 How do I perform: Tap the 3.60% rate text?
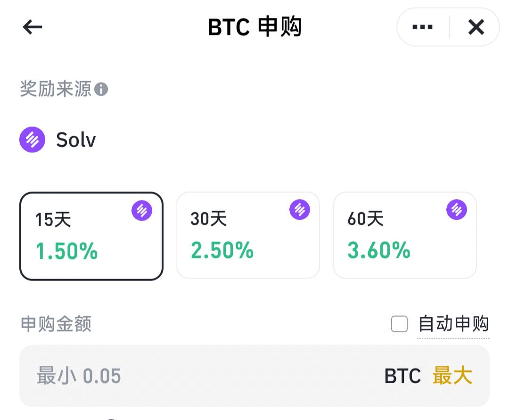(379, 250)
